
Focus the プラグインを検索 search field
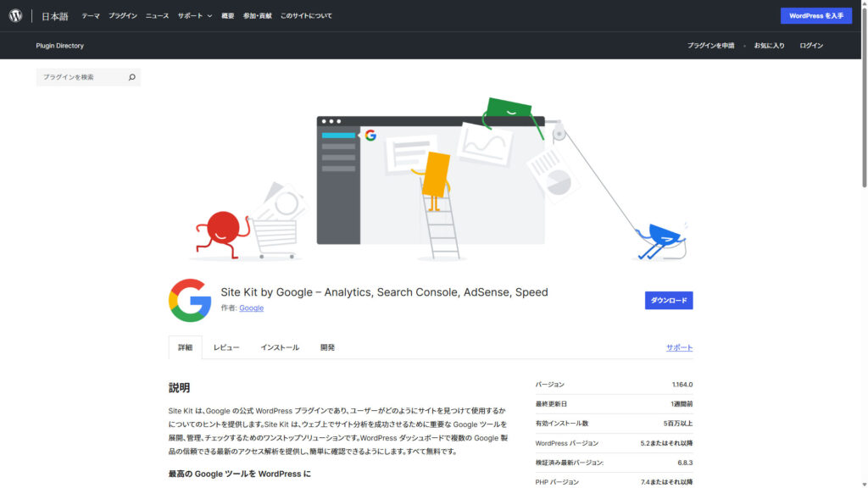click(81, 77)
